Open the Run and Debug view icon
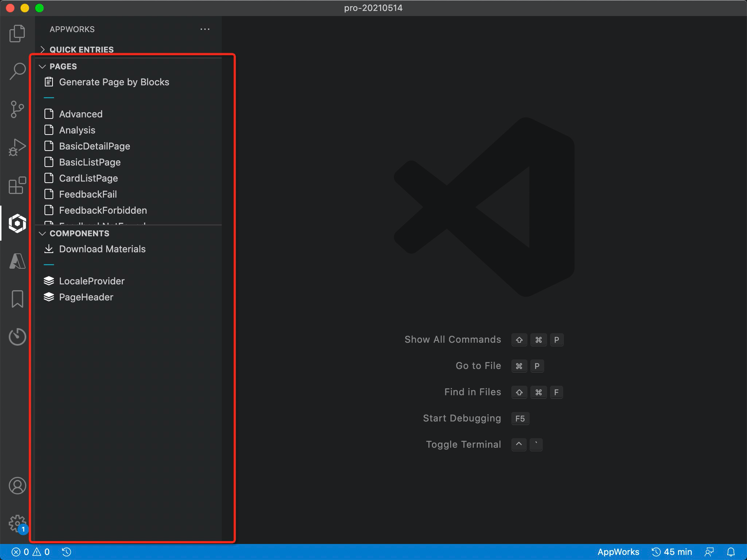Image resolution: width=747 pixels, height=560 pixels. (x=17, y=147)
